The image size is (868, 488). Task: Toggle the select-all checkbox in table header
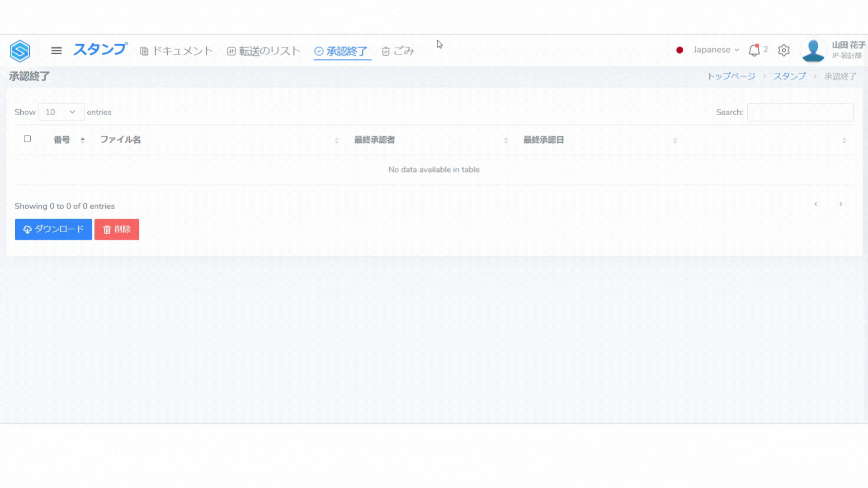27,139
